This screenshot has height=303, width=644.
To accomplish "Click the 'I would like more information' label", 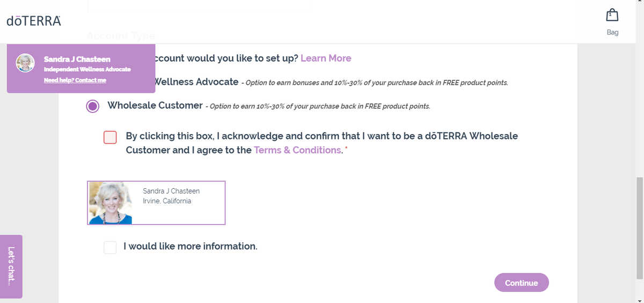I will tap(191, 247).
